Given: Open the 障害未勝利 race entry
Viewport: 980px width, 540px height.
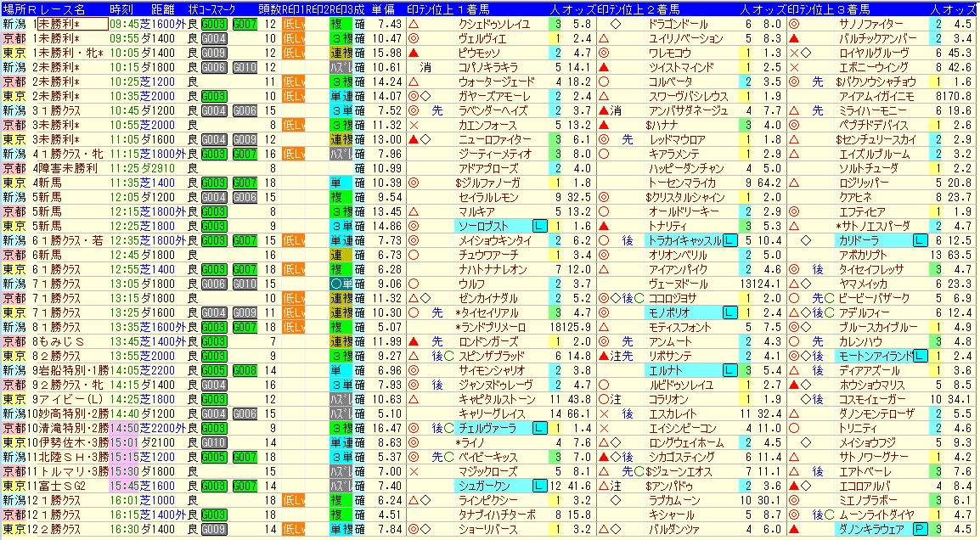Looking at the screenshot, I should (67, 169).
